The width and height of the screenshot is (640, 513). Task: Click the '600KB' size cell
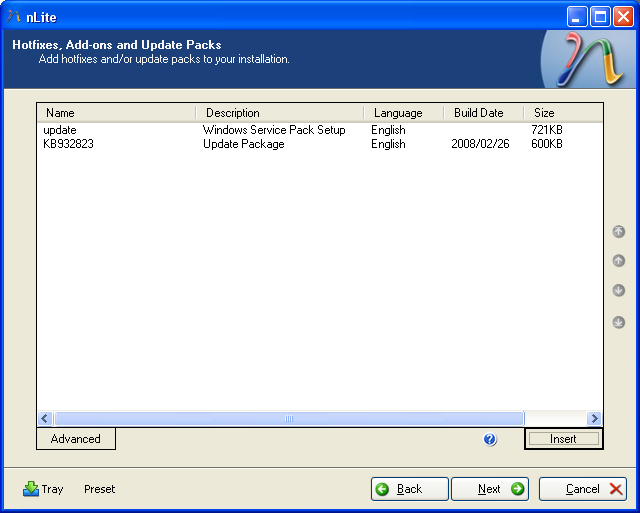click(x=547, y=144)
